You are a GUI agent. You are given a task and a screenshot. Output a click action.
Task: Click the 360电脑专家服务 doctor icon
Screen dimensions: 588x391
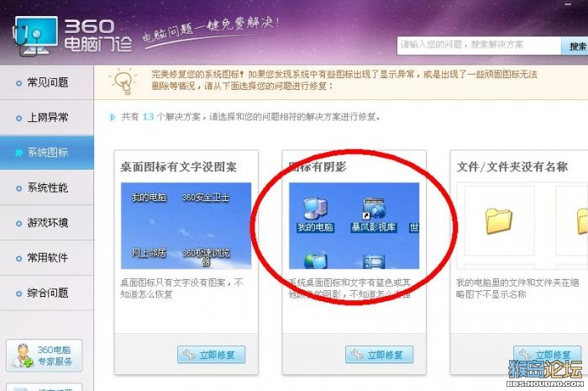coord(22,356)
